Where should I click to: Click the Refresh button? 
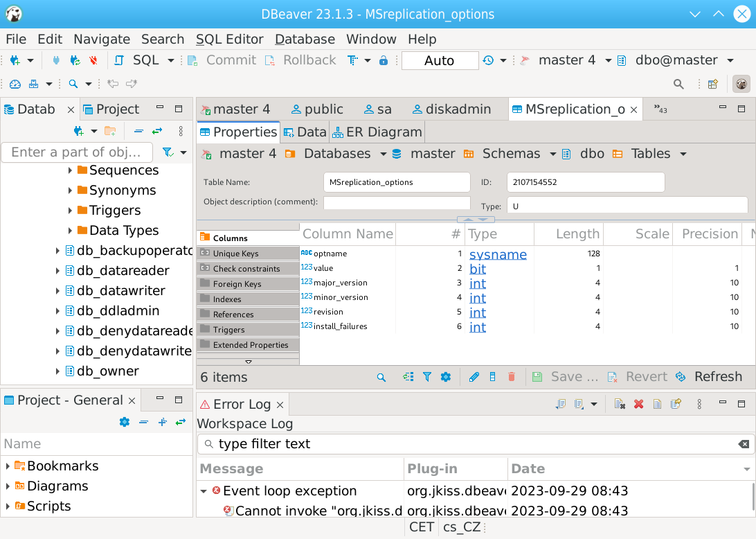point(709,377)
